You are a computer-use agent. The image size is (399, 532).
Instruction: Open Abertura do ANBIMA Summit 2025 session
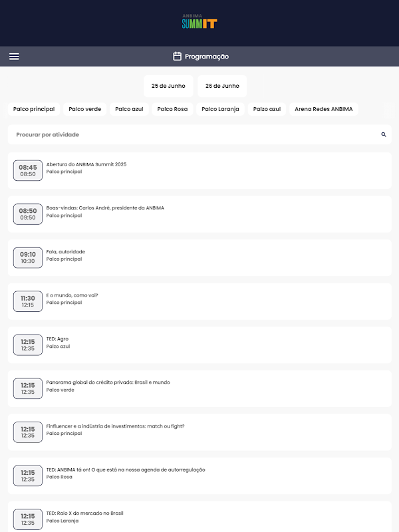[199, 170]
